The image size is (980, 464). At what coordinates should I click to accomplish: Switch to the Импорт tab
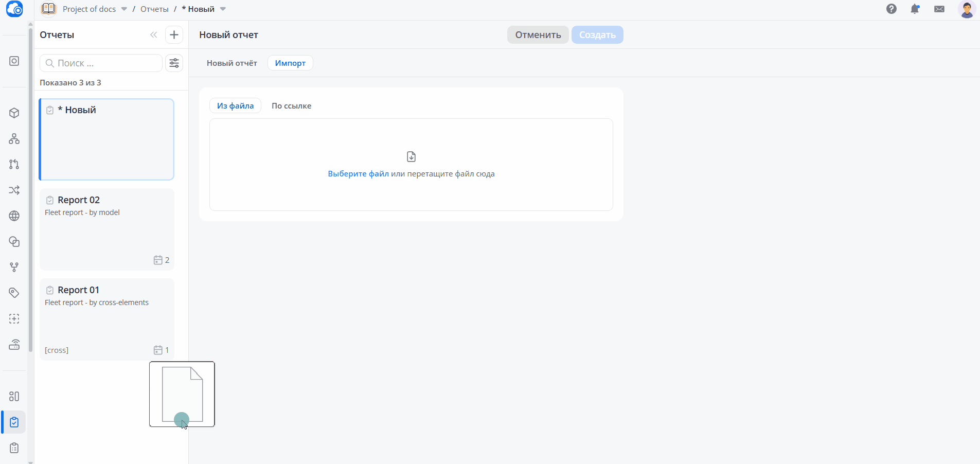pyautogui.click(x=290, y=63)
